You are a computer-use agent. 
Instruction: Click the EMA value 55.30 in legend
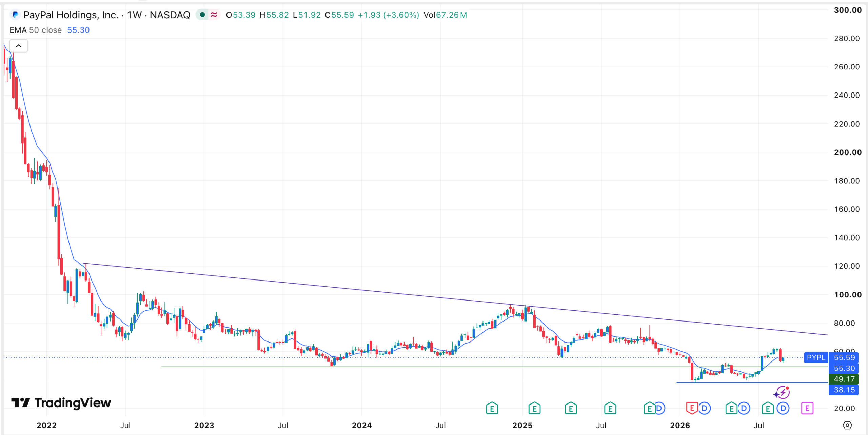78,30
